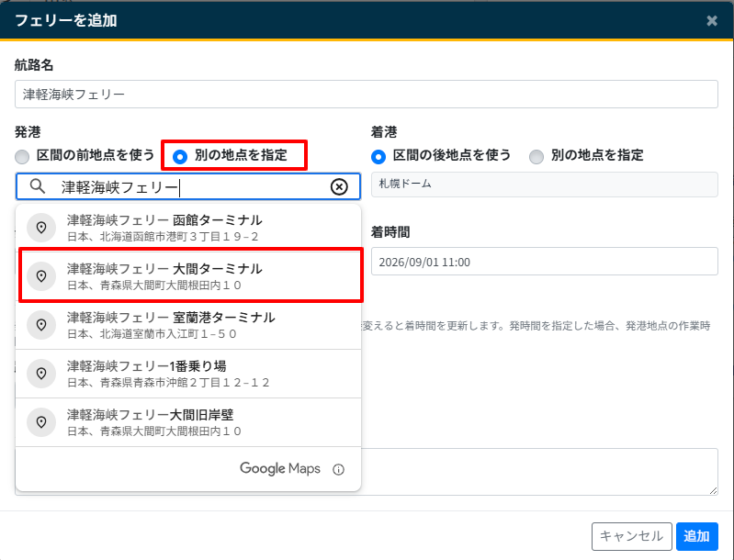Image resolution: width=734 pixels, height=560 pixels.
Task: Click the pin icon beside 函館ターミナル
Action: 41,228
